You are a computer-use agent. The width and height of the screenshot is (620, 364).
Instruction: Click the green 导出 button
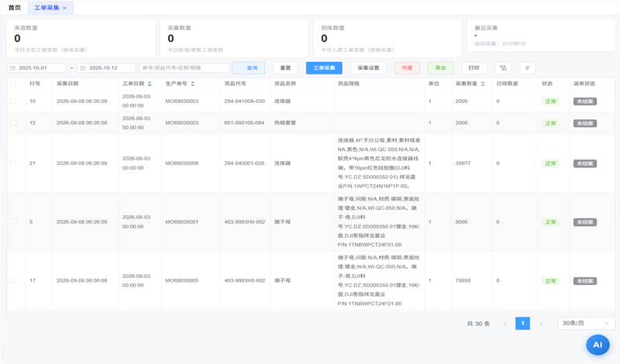click(x=440, y=68)
